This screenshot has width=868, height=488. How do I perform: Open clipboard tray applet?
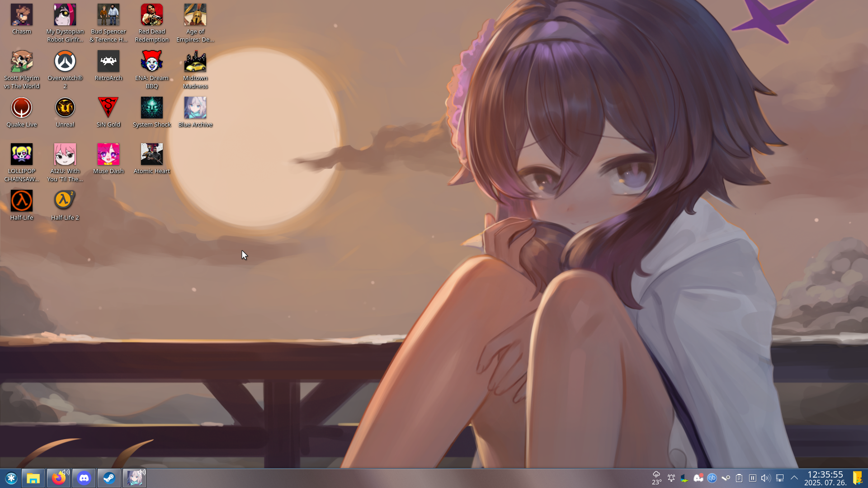[x=739, y=478]
